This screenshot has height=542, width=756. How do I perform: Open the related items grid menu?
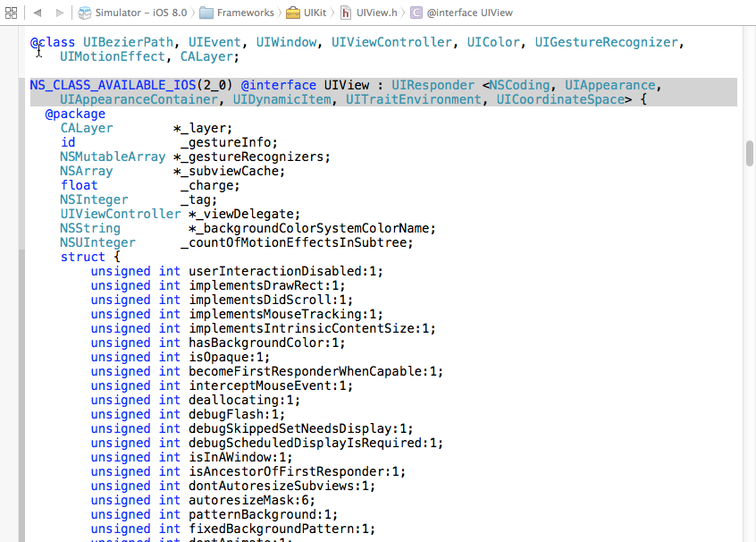pyautogui.click(x=12, y=13)
